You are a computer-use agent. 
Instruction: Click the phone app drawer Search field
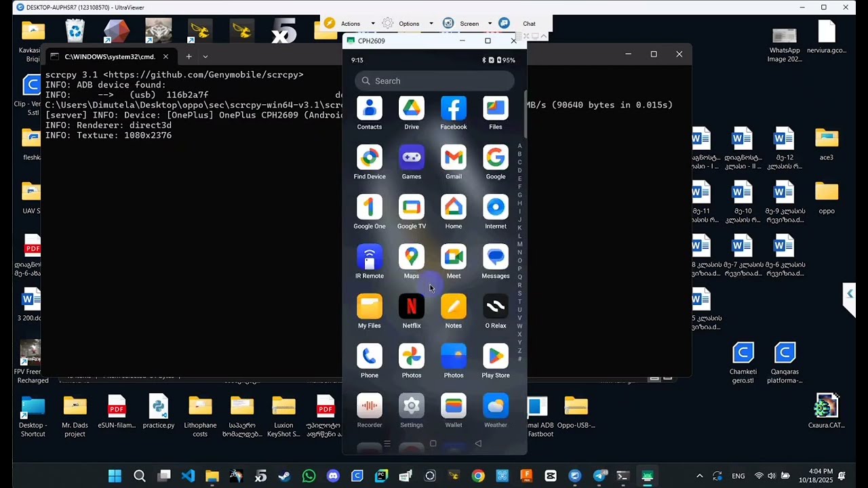click(x=434, y=81)
